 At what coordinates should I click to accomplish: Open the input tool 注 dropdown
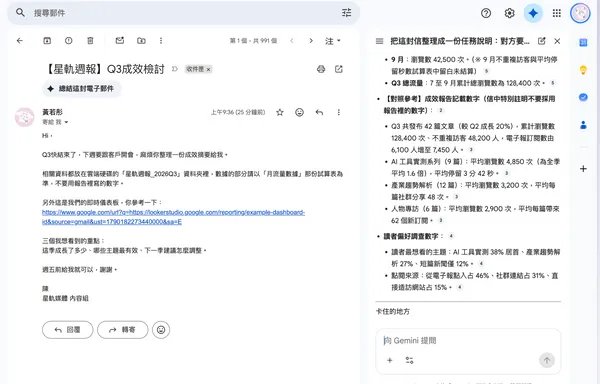pos(333,41)
